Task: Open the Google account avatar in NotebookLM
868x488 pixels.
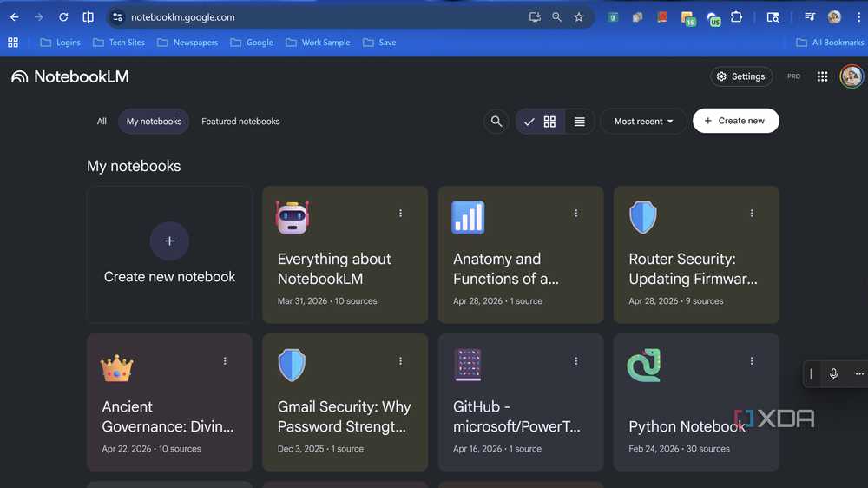Action: pos(851,76)
